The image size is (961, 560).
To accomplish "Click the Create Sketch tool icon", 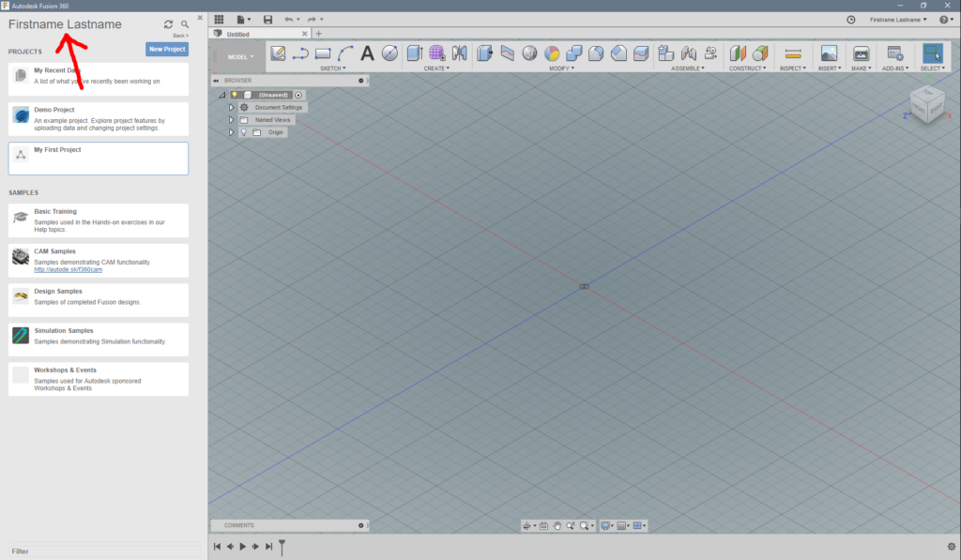I will coord(278,53).
